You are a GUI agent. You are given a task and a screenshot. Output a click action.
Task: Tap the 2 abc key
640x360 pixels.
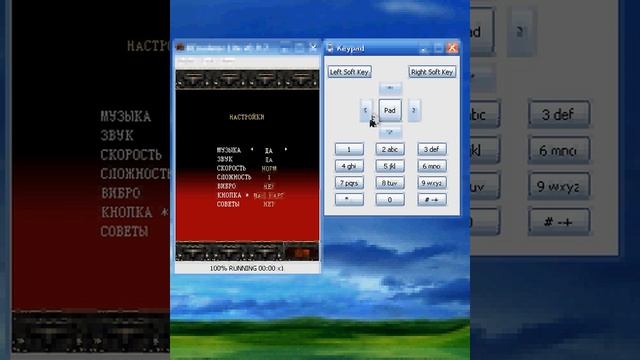click(390, 149)
